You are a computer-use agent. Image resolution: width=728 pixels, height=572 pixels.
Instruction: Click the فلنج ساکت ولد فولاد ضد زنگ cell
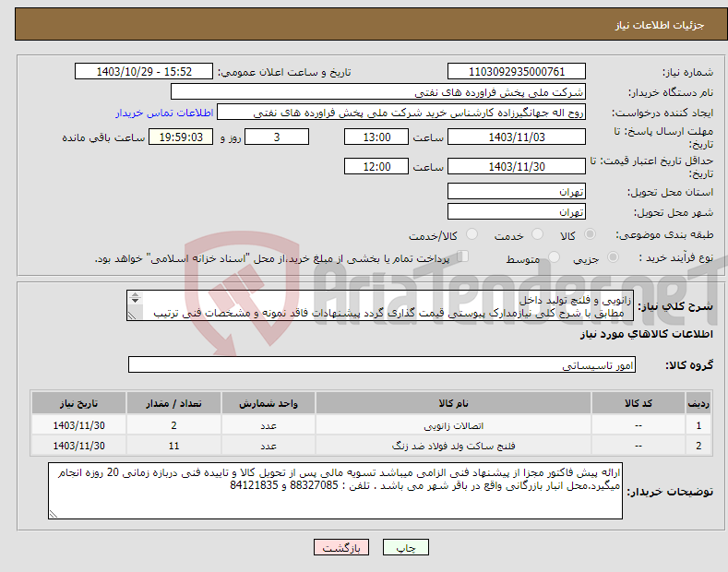(453, 446)
